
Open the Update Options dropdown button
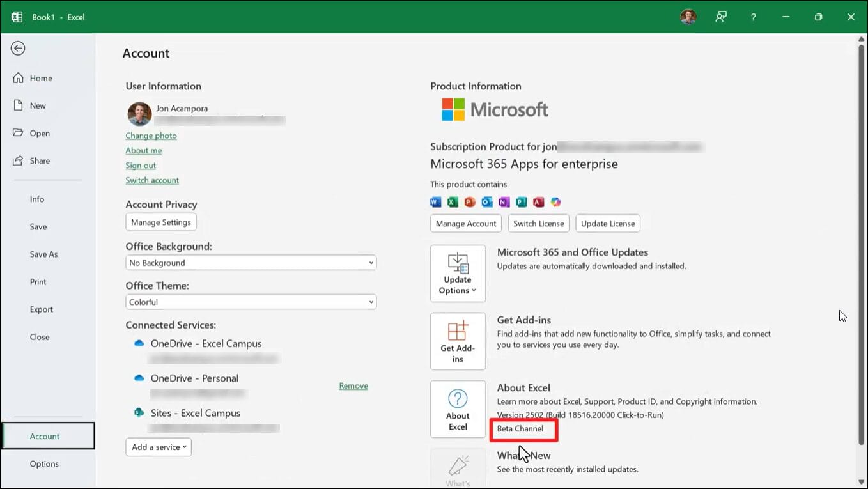[x=458, y=274]
